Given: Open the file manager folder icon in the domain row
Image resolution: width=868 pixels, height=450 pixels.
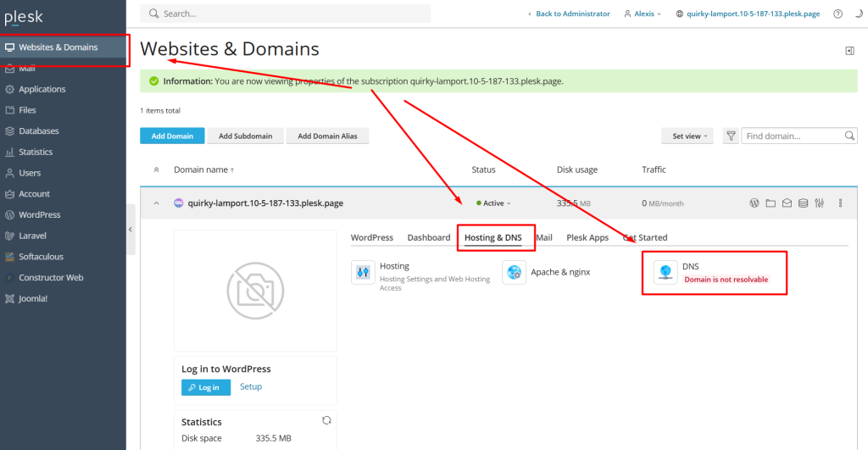Looking at the screenshot, I should tap(771, 203).
